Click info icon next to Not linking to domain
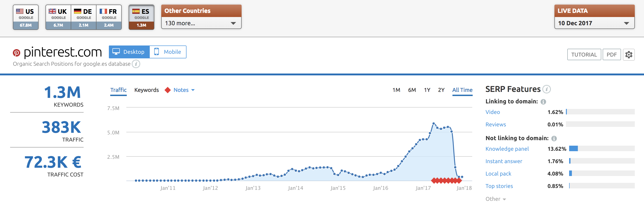This screenshot has height=210, width=644. [x=554, y=139]
